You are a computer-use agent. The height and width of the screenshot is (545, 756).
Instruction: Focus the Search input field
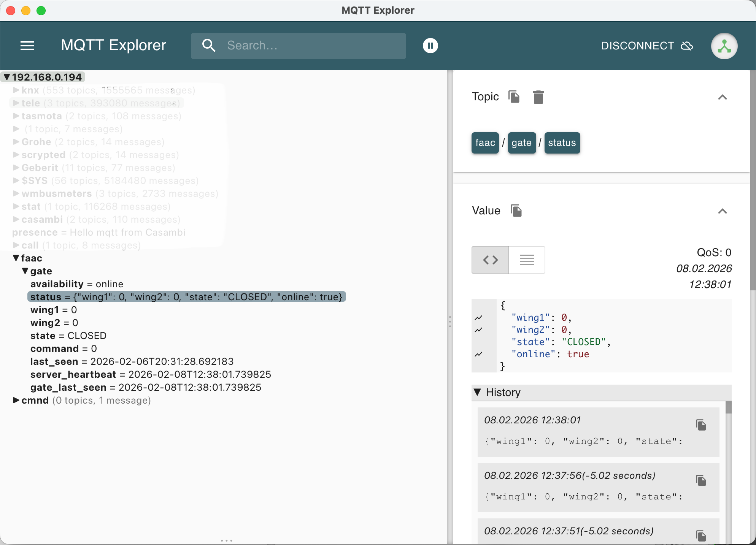298,46
